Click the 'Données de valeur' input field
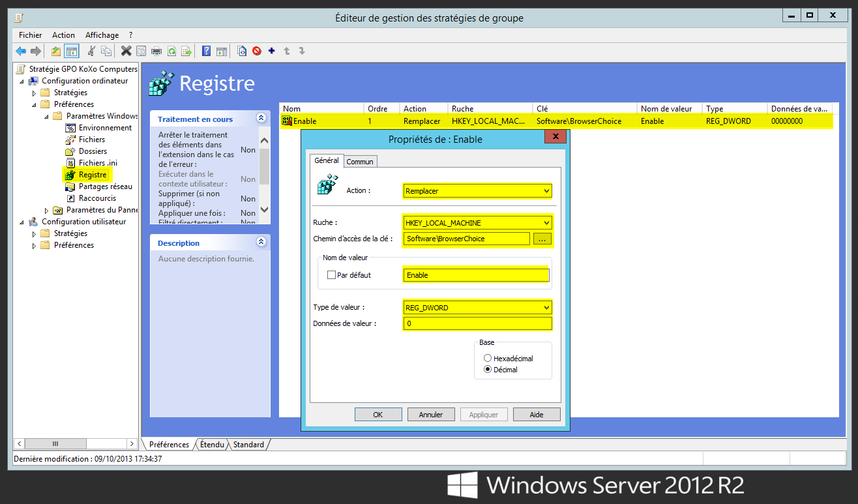Viewport: 858px width, 504px height. pos(477,323)
